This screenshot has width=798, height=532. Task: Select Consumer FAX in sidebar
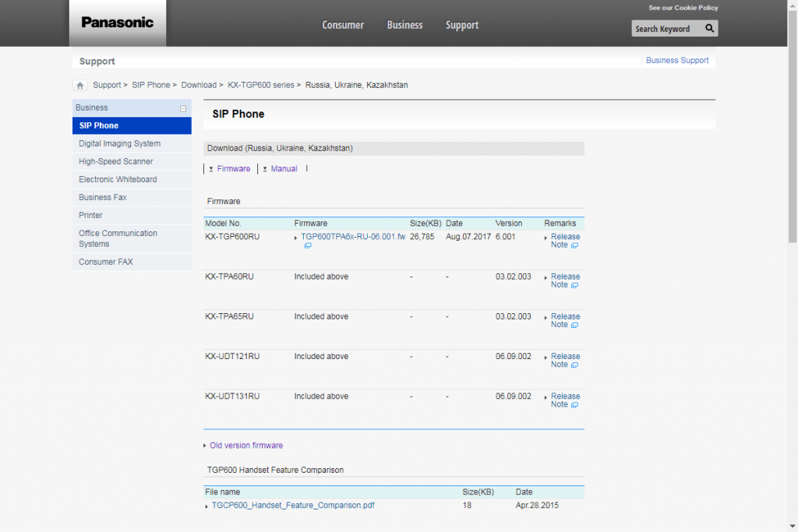132,262
